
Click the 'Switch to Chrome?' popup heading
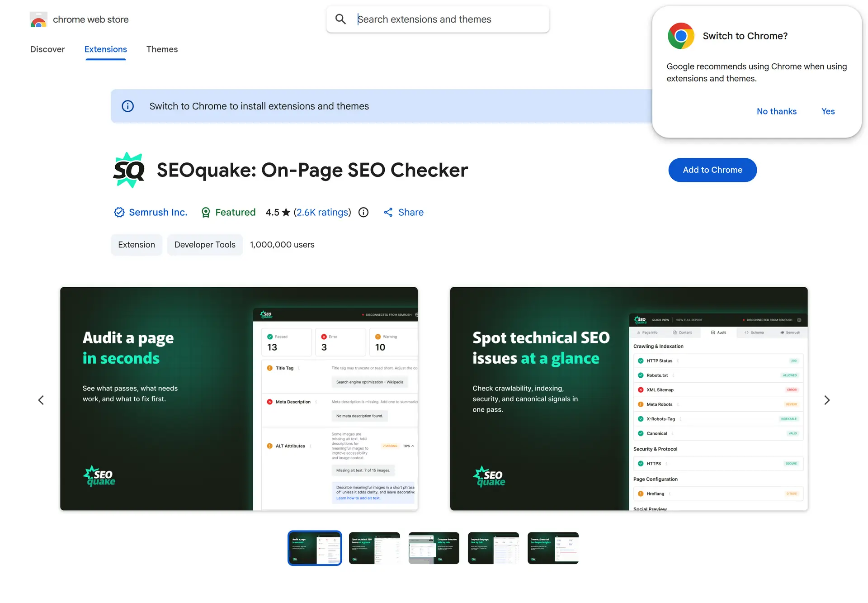(x=745, y=36)
